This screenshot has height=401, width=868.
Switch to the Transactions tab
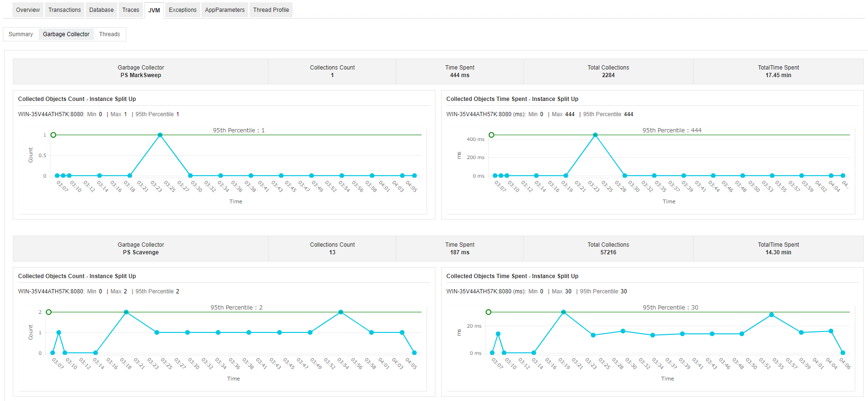tap(64, 10)
